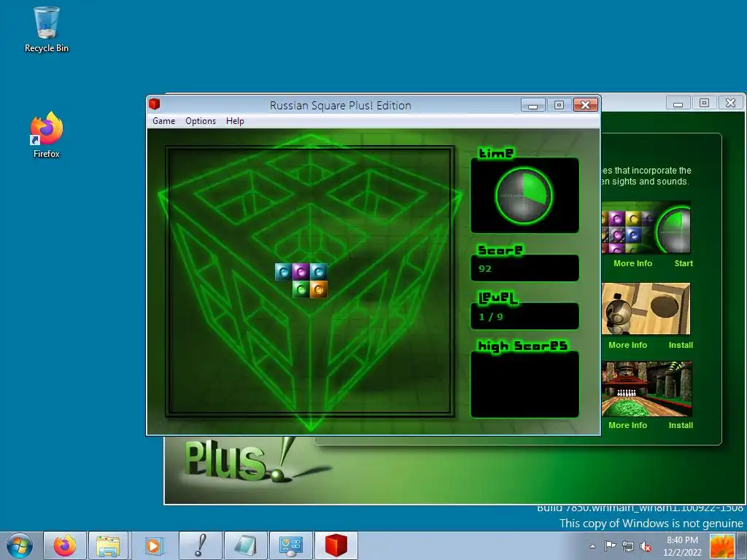Click the red cube Russian Square taskbar button

click(336, 545)
